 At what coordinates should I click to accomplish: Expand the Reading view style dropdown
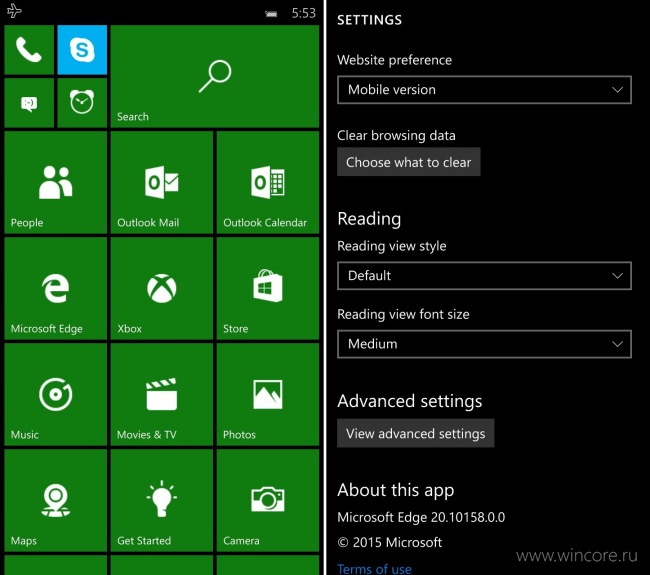click(x=484, y=276)
